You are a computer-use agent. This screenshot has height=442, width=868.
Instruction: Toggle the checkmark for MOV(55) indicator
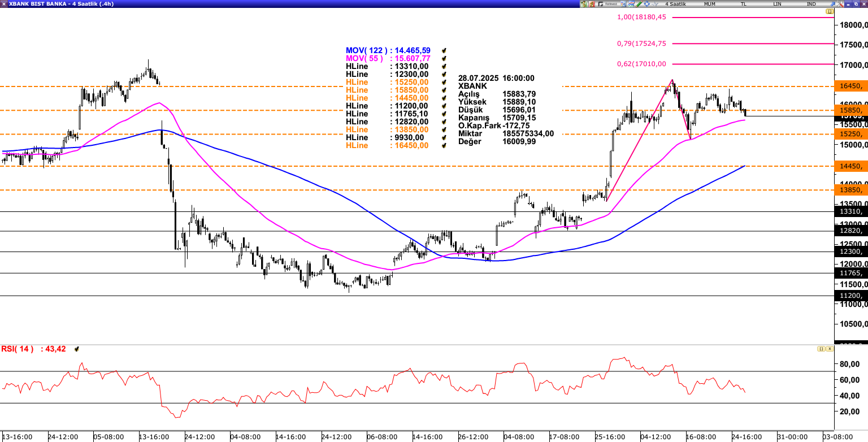pos(444,58)
